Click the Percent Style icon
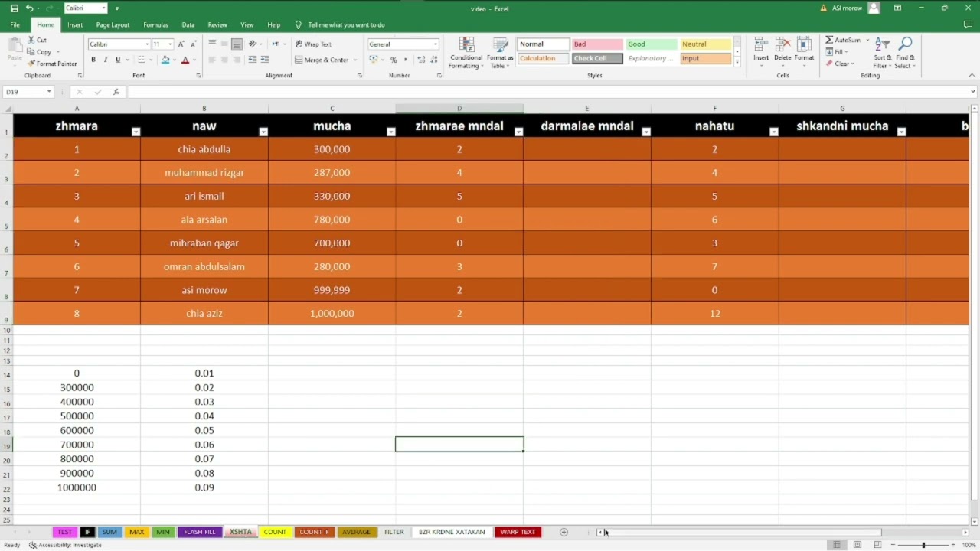 click(394, 60)
